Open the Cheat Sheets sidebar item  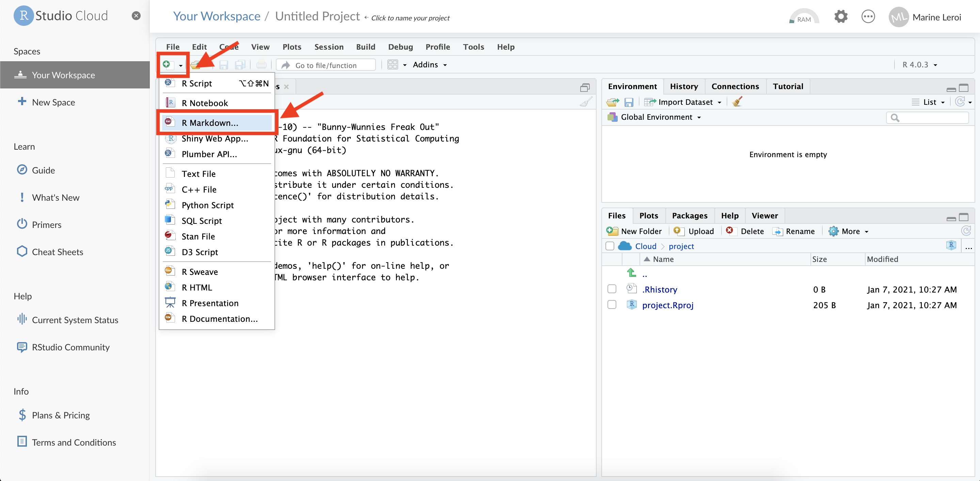[58, 251]
